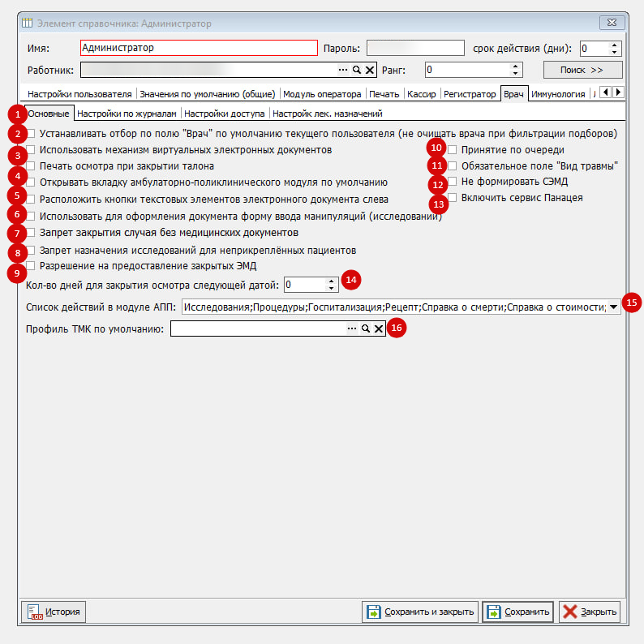The height and width of the screenshot is (644, 644).
Task: Enable 'Не формировать СЭМД' checkbox
Action: point(453,182)
